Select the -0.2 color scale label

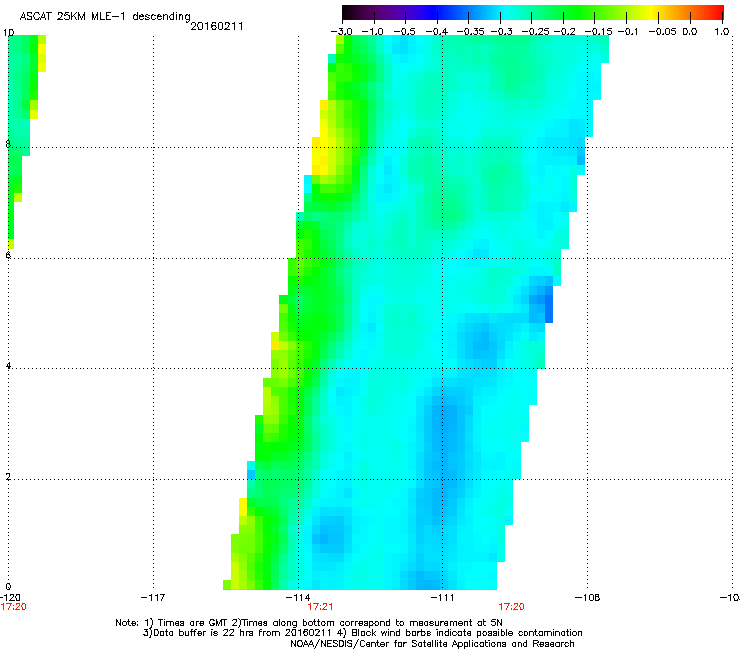565,31
